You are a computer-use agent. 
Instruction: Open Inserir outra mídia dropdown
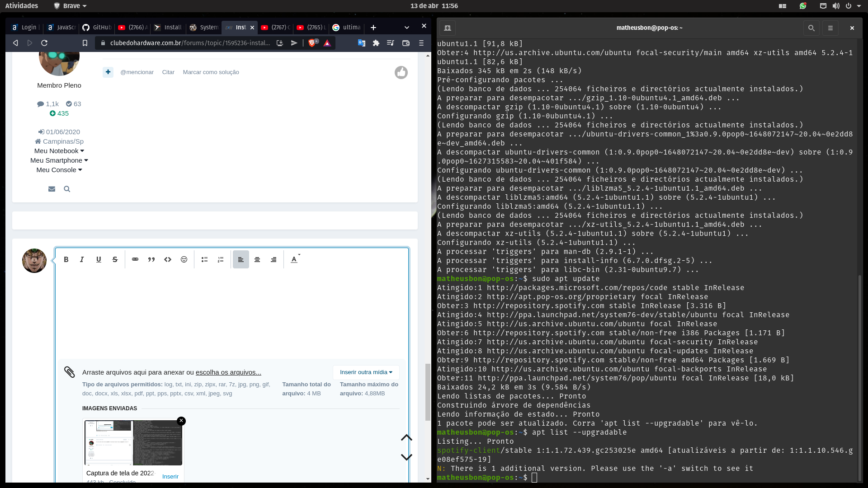(x=366, y=372)
